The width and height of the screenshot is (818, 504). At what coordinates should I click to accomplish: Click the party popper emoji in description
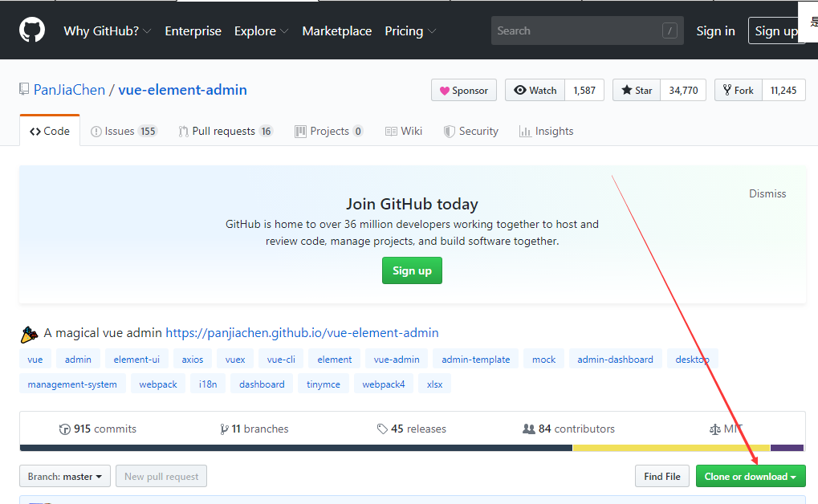click(x=29, y=334)
